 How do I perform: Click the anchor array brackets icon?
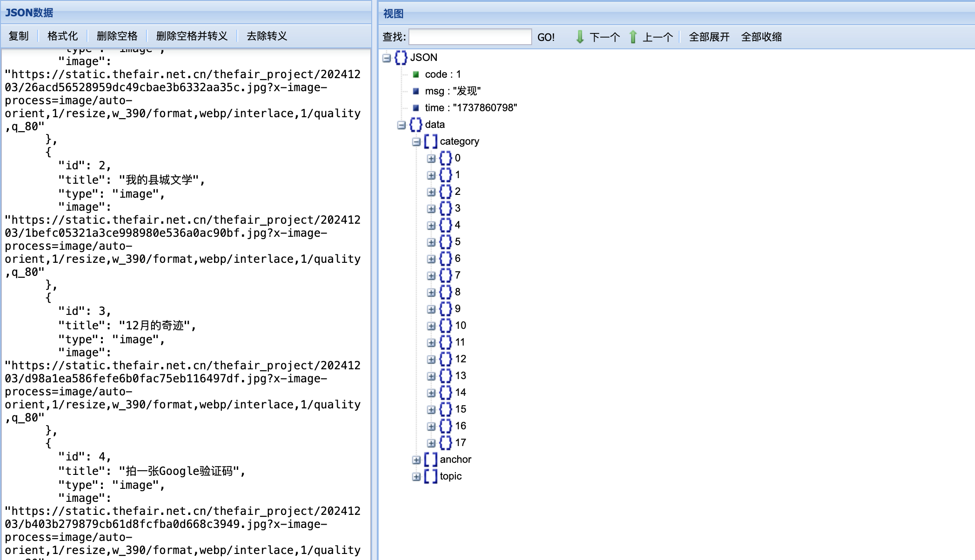coord(430,460)
